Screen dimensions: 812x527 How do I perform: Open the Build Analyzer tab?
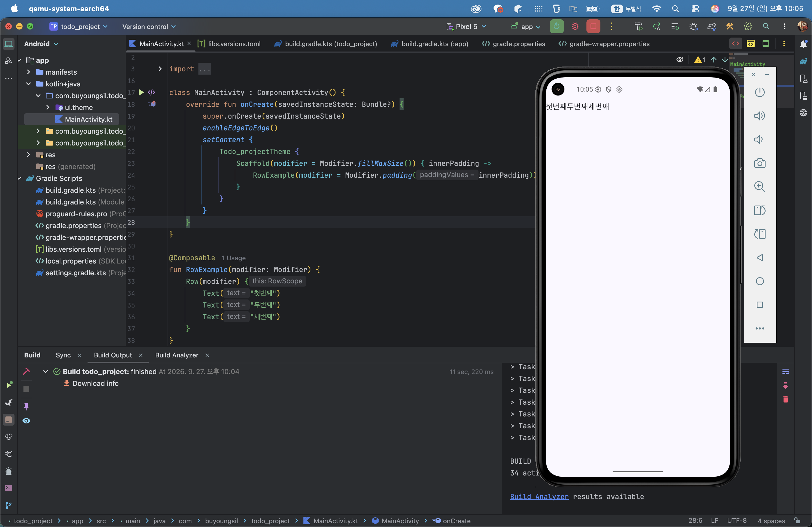177,355
